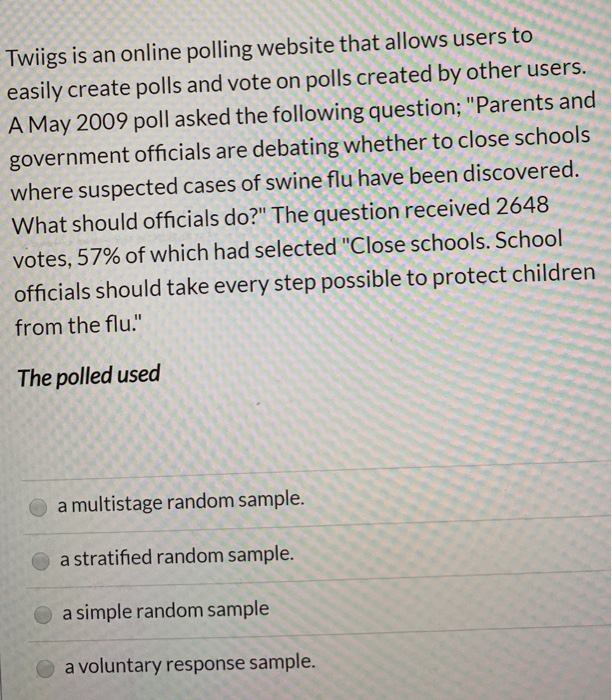
Task: Click 'A May 2009 poll' in the passage
Action: [89, 121]
